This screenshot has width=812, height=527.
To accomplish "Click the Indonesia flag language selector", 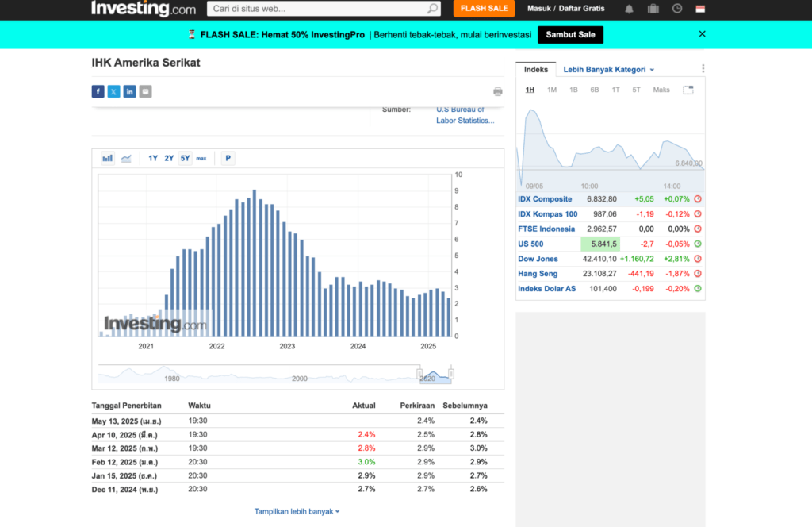I will click(x=700, y=9).
